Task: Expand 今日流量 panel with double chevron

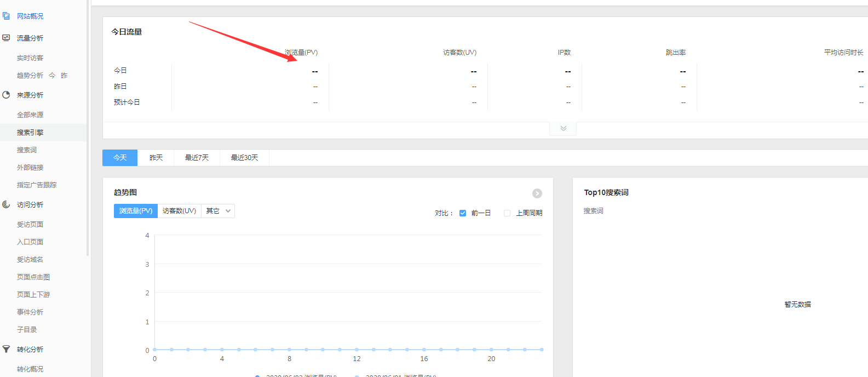Action: (x=563, y=128)
